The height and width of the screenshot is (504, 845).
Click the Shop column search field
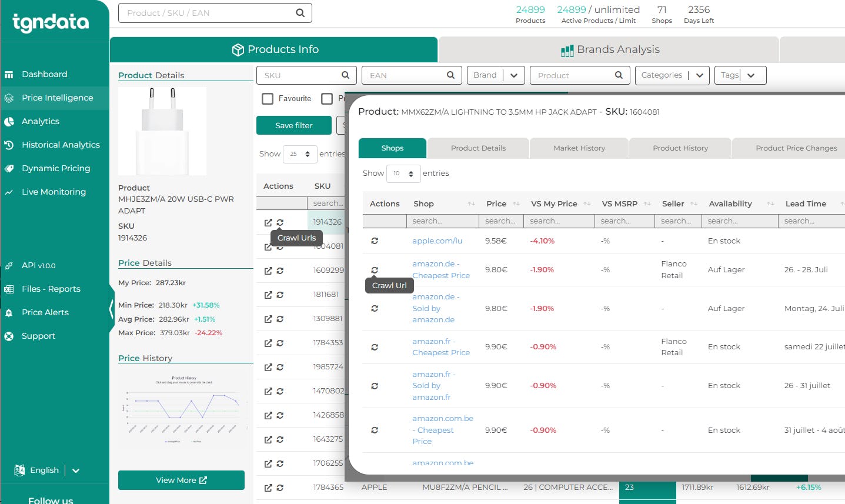click(x=443, y=221)
